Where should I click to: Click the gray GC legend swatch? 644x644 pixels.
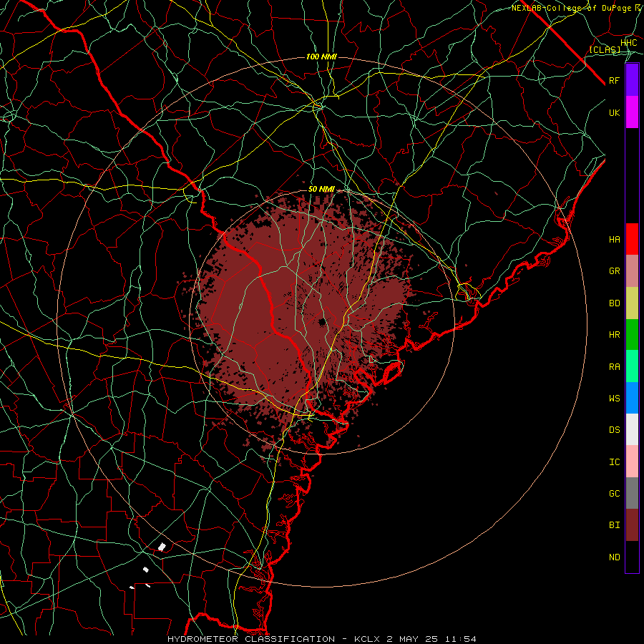(632, 493)
